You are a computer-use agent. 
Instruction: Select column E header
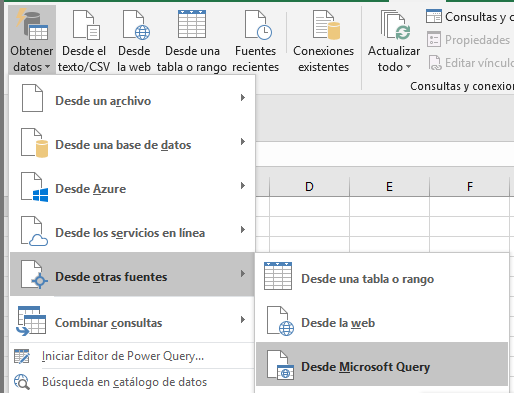(389, 187)
